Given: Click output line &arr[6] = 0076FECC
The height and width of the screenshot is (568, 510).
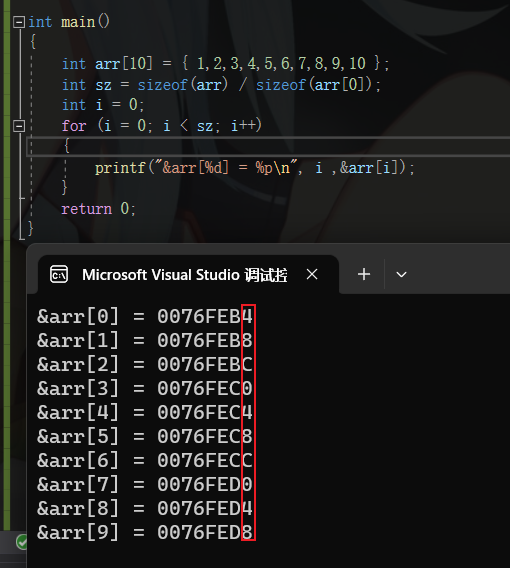Looking at the screenshot, I should pos(145,460).
